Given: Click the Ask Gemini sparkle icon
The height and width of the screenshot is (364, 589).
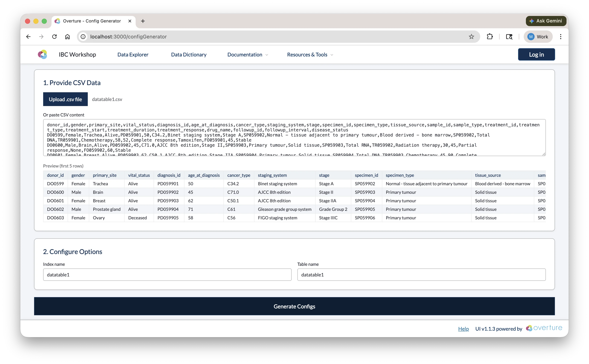Looking at the screenshot, I should click(532, 21).
